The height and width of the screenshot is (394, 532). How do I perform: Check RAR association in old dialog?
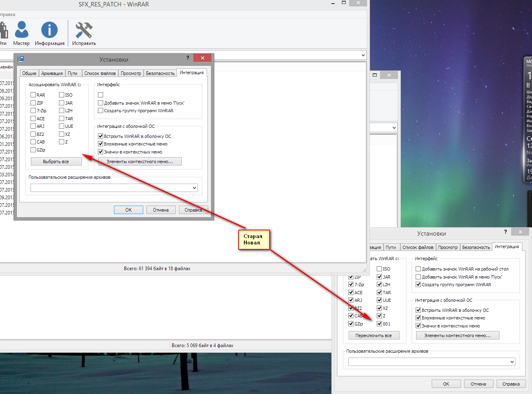33,95
